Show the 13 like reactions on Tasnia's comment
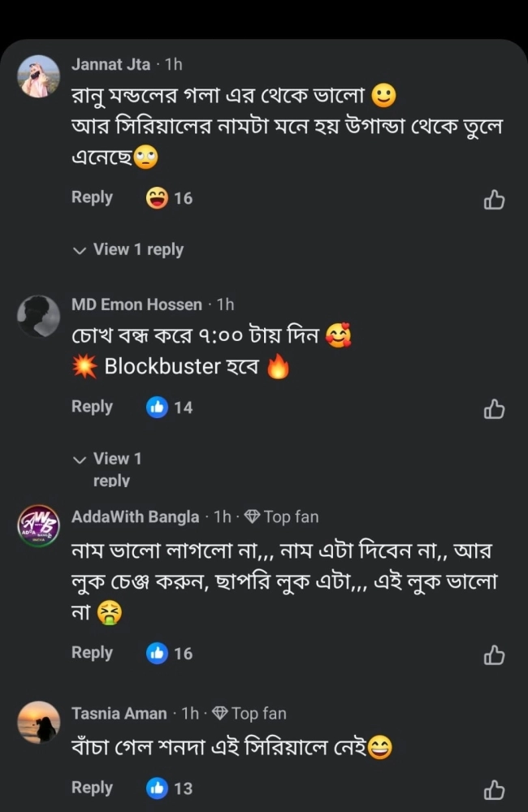The image size is (528, 812). click(x=169, y=788)
